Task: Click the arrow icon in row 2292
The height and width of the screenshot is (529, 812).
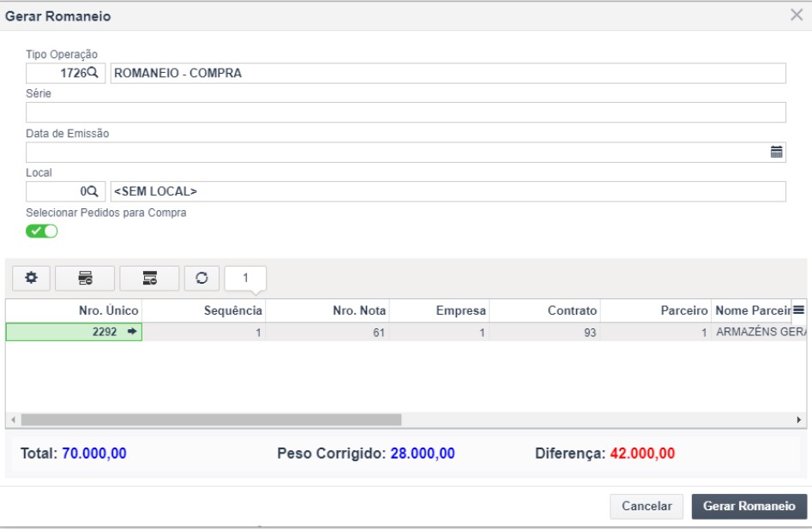Action: [132, 331]
